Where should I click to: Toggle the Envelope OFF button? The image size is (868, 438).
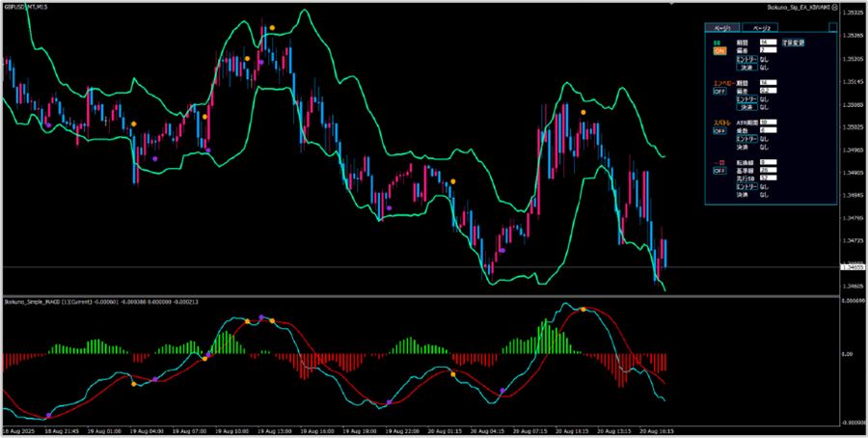(x=719, y=92)
